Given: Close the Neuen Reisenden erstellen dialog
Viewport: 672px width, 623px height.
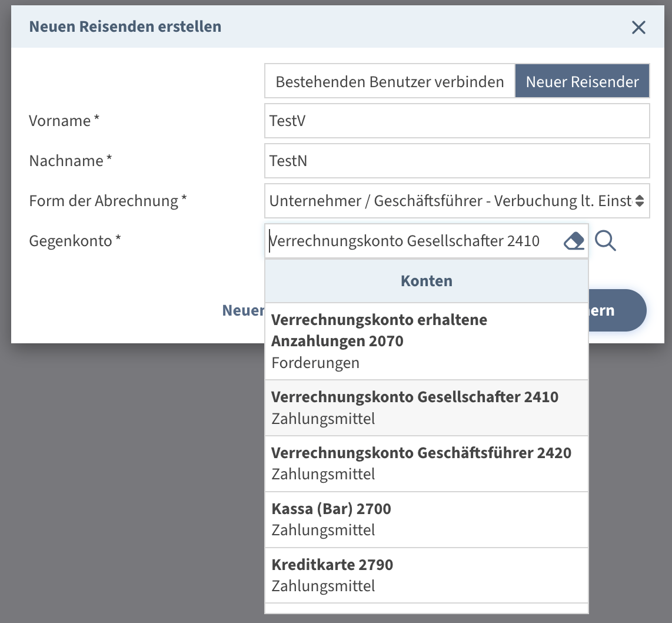Looking at the screenshot, I should pos(638,27).
